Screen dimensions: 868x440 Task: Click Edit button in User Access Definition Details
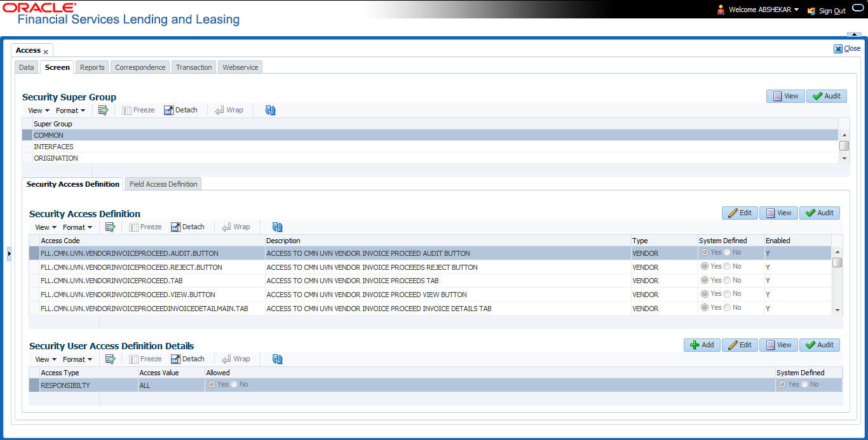pos(740,345)
